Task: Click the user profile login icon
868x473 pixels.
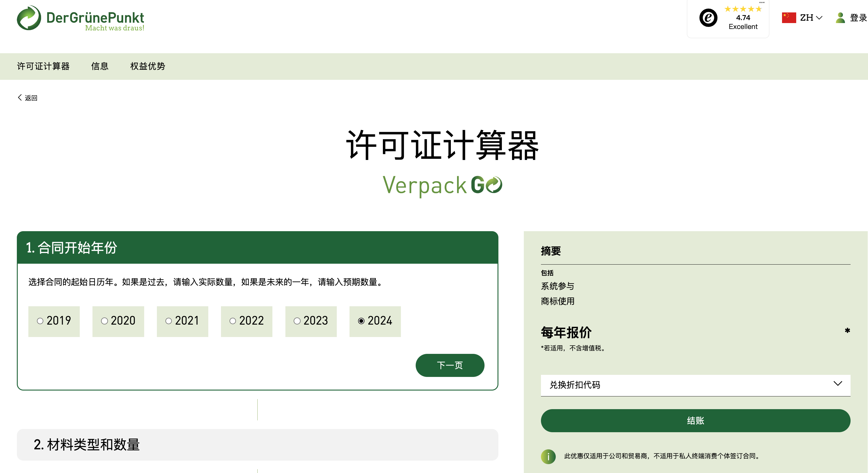Action: 840,17
